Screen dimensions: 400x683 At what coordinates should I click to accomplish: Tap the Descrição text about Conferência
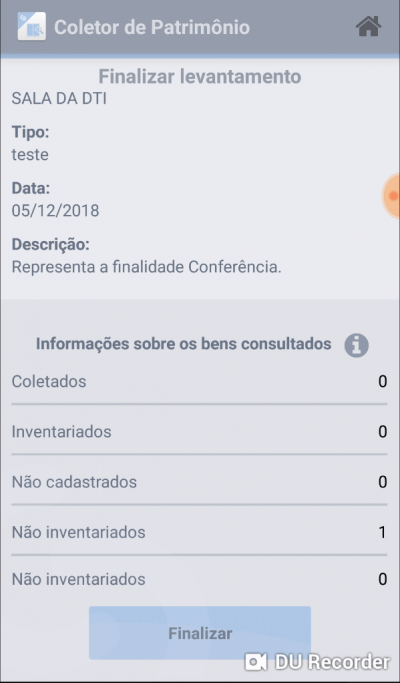[x=146, y=267]
